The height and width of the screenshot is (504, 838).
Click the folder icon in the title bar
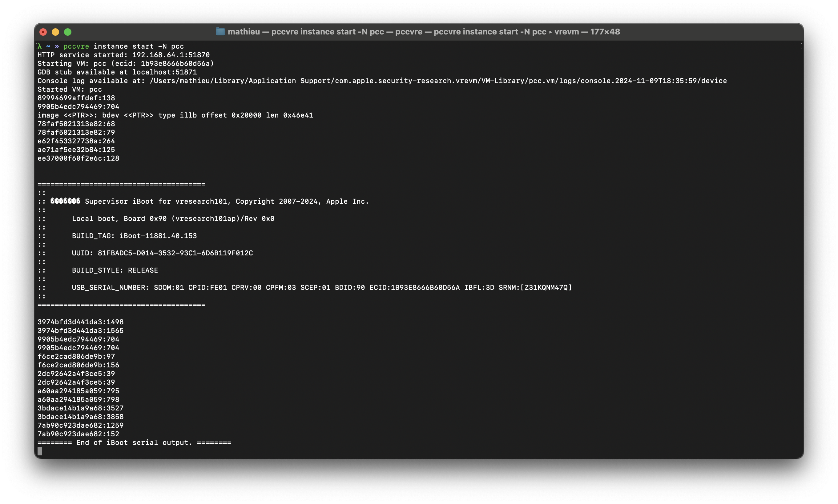(220, 31)
